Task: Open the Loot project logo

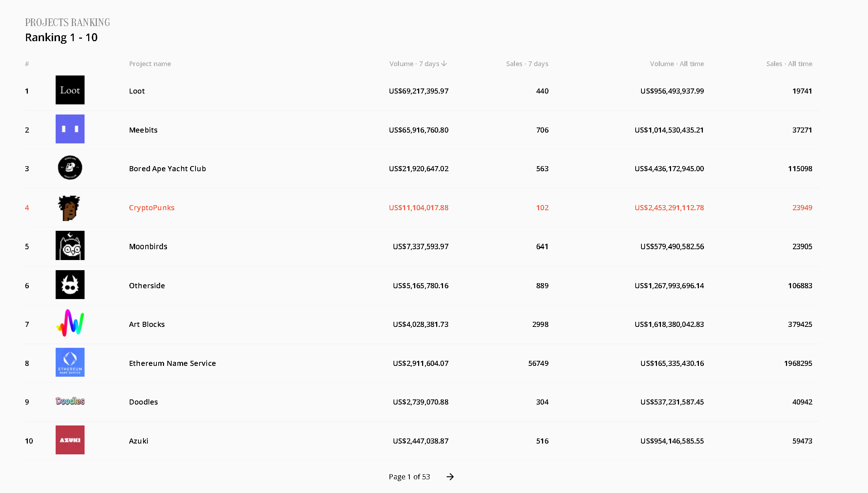Action: pos(70,90)
